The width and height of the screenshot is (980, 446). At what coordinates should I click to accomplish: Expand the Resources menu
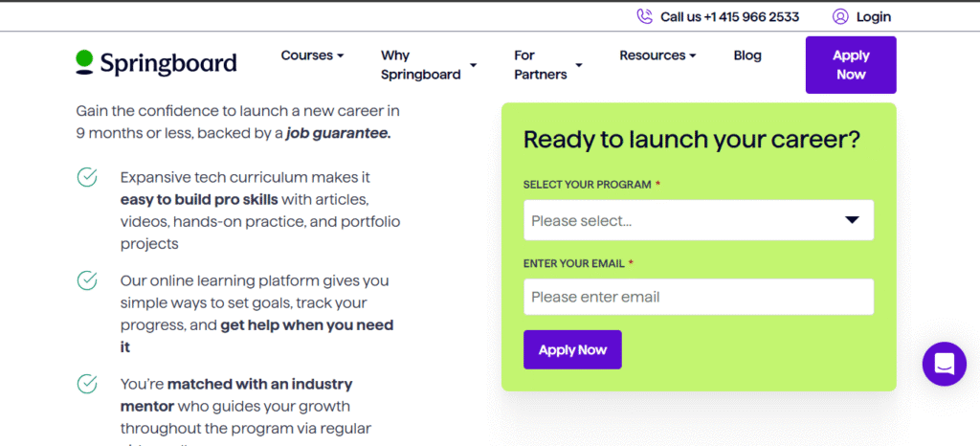pyautogui.click(x=657, y=56)
